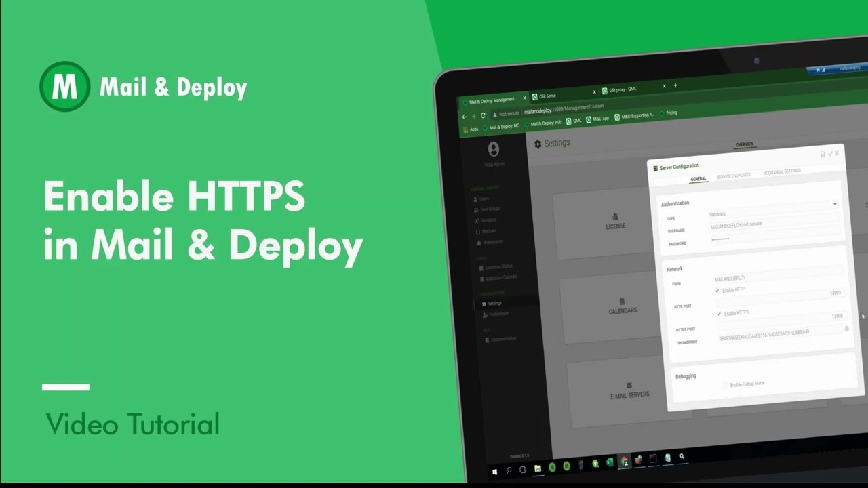
Task: Collapse the Authentication section arrow
Action: click(x=835, y=204)
